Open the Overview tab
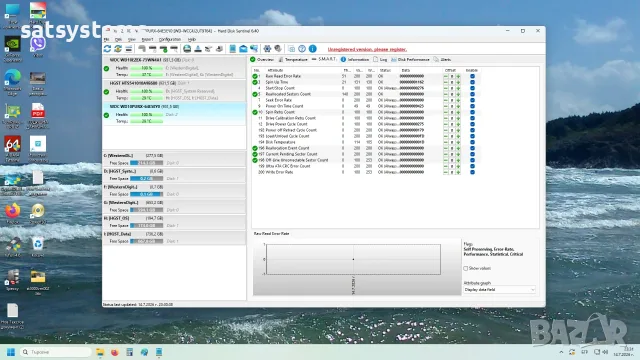The width and height of the screenshot is (640, 360). [x=262, y=60]
